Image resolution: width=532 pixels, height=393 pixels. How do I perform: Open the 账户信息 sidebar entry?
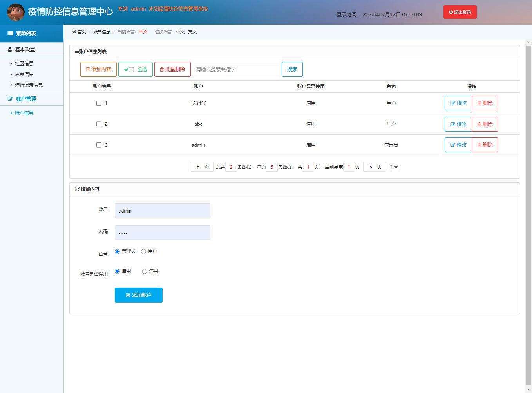point(23,113)
